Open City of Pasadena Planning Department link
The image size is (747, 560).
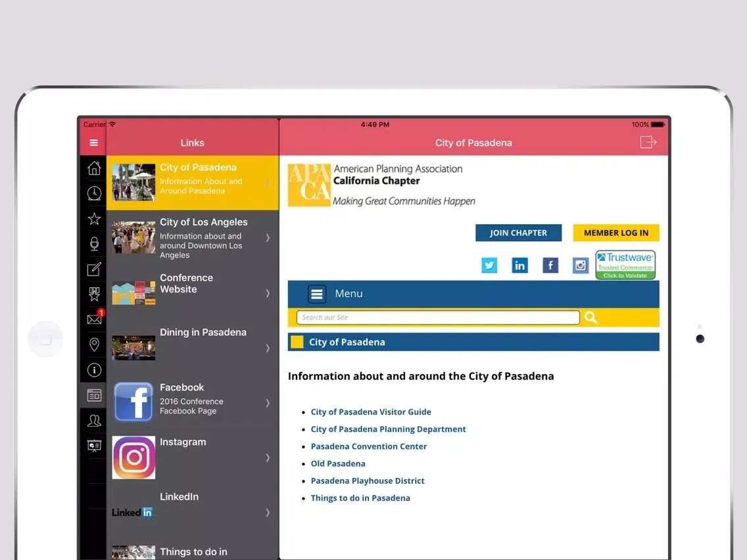click(388, 429)
